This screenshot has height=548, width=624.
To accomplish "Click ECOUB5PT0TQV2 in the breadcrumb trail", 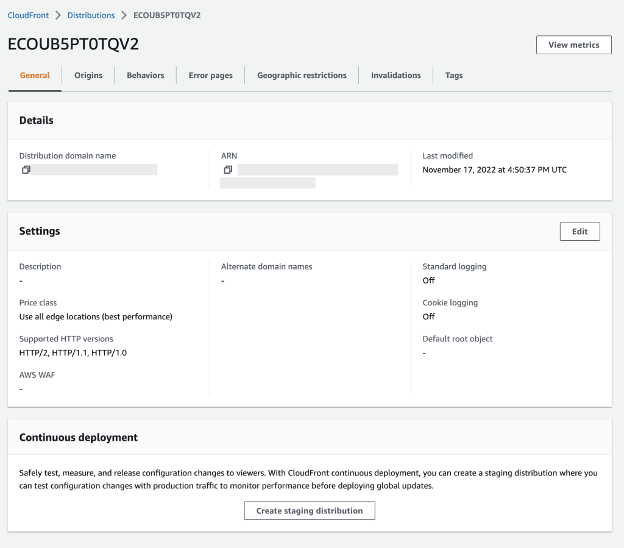I will click(165, 15).
